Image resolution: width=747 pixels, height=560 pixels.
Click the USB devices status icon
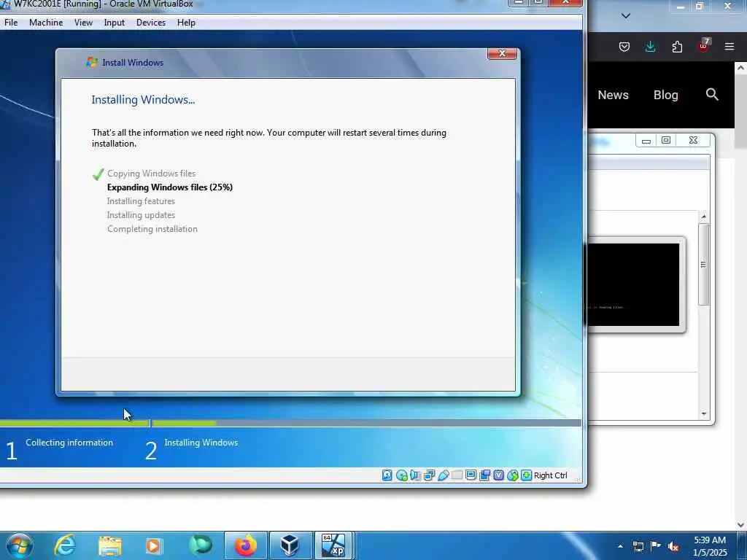[443, 475]
